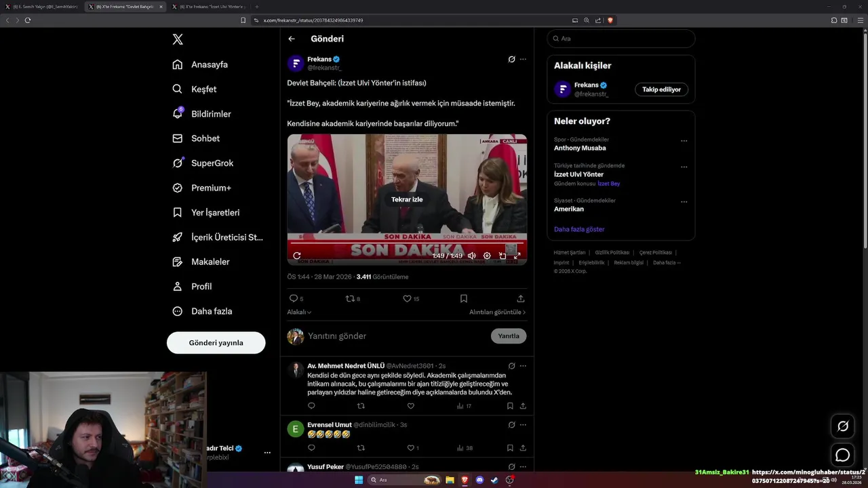This screenshot has height=488, width=868.
Task: Open more options for Amerikan trend
Action: click(x=684, y=202)
